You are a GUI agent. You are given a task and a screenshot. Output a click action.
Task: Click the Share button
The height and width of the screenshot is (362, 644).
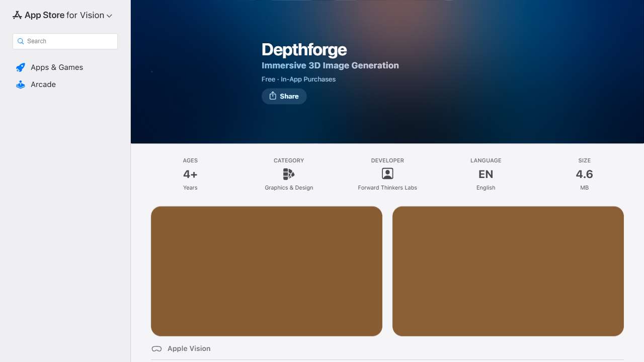[x=284, y=96]
